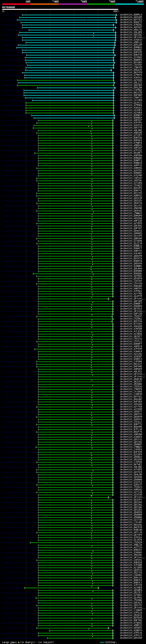
Task: Select hit label UniRef100_A7NTB9
Action: coord(131,329)
